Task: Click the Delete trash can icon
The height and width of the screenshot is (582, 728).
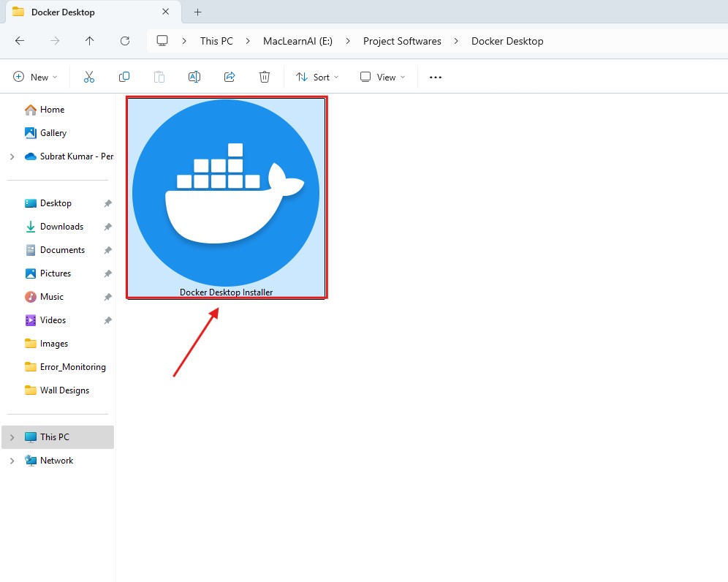Action: pos(265,77)
